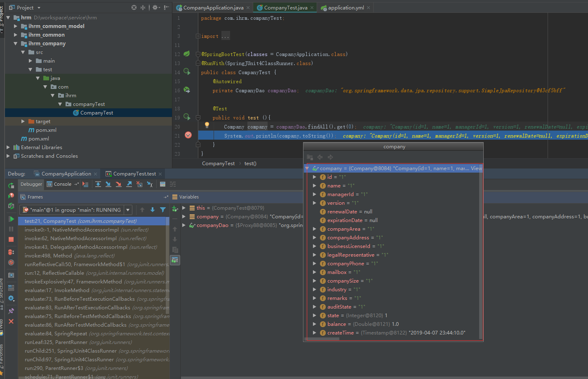Click the Step Into icon

(x=108, y=184)
